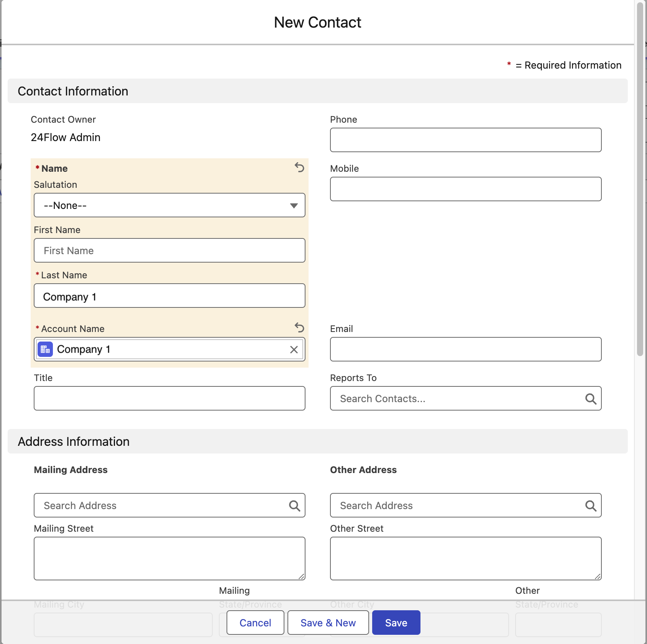Click the Reports To search magnifier icon

tap(591, 399)
